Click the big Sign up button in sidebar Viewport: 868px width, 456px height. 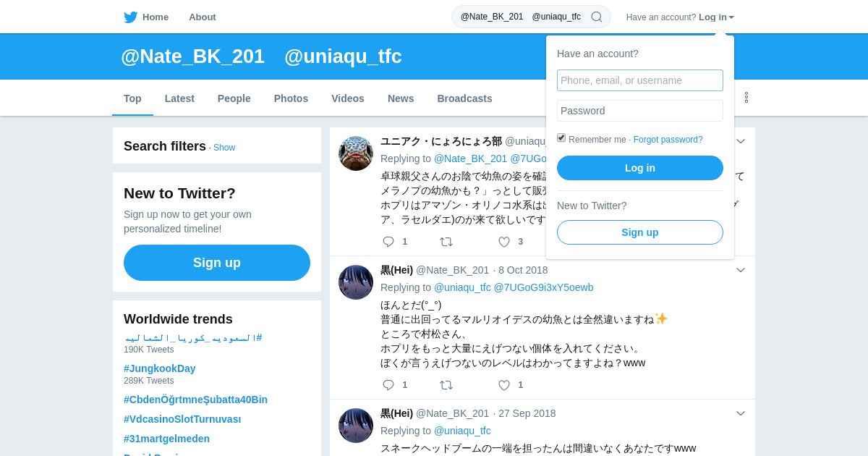click(x=217, y=263)
